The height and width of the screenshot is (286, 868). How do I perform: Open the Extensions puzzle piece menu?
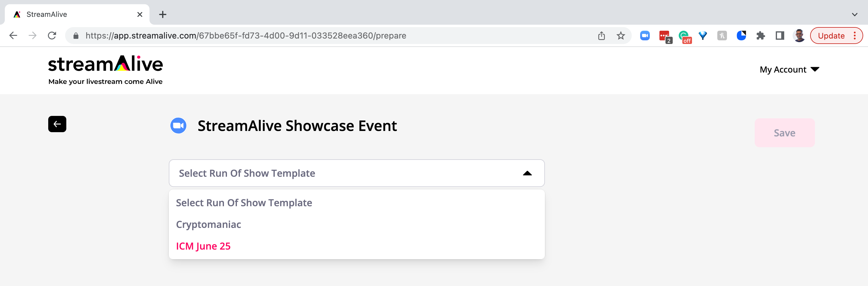760,36
